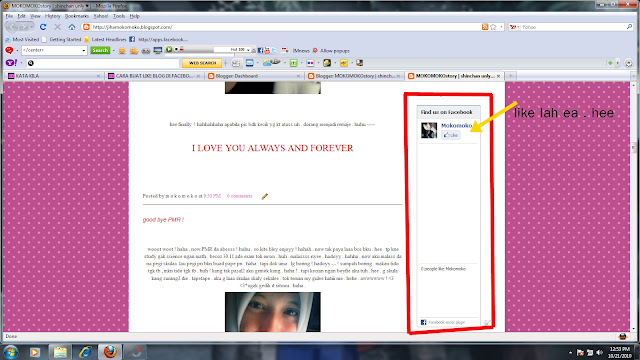Open the radio station dropdown
The height and width of the screenshot is (360, 640).
[248, 50]
